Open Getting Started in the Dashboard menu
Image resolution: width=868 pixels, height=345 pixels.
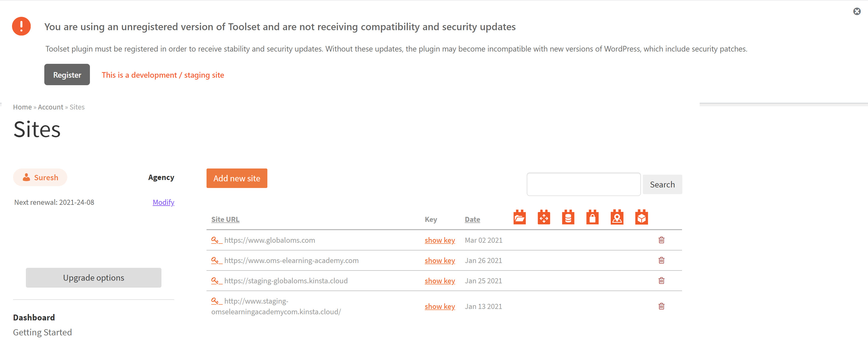tap(42, 332)
